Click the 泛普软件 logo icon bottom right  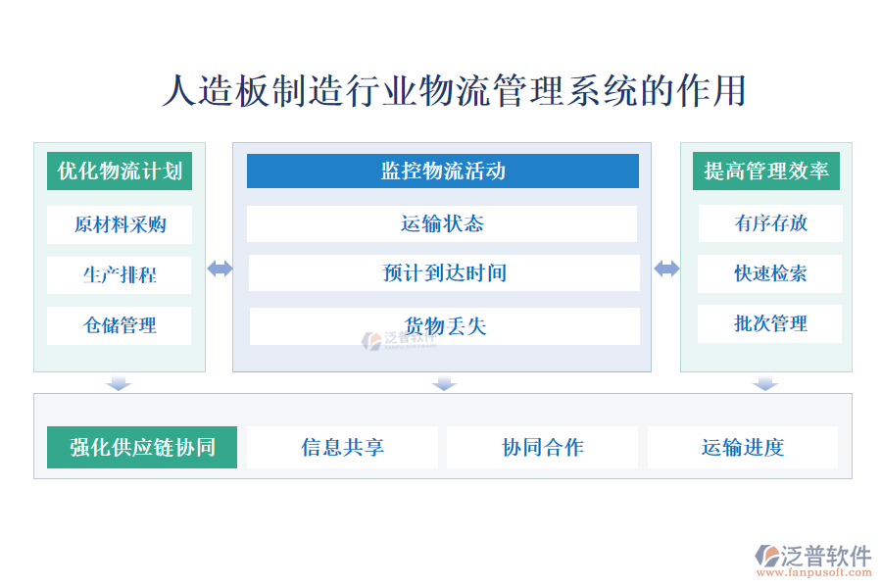tap(767, 555)
